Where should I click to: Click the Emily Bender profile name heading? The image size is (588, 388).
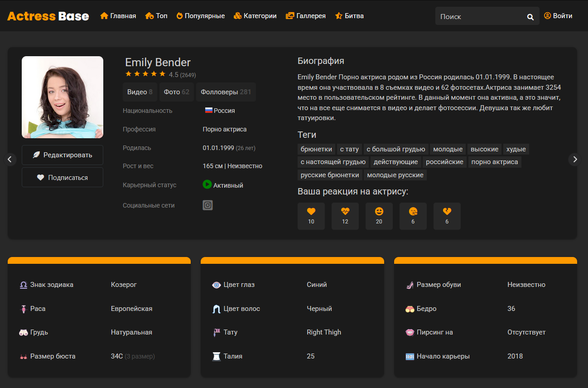click(158, 63)
